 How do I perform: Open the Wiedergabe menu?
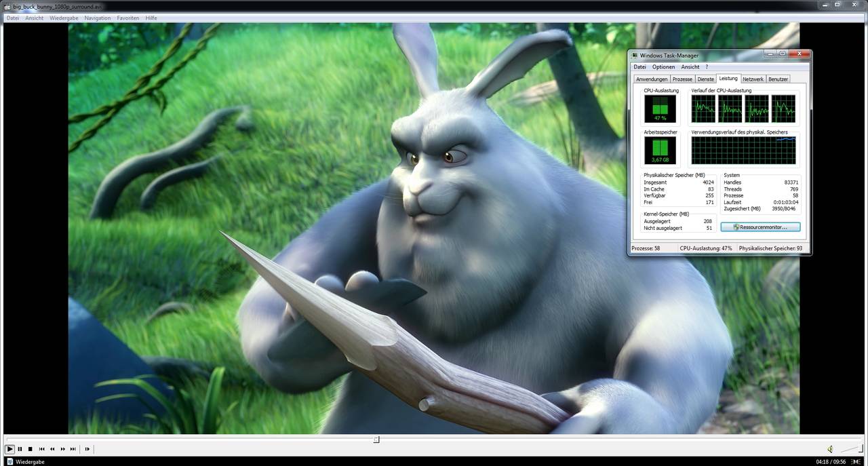pos(64,18)
